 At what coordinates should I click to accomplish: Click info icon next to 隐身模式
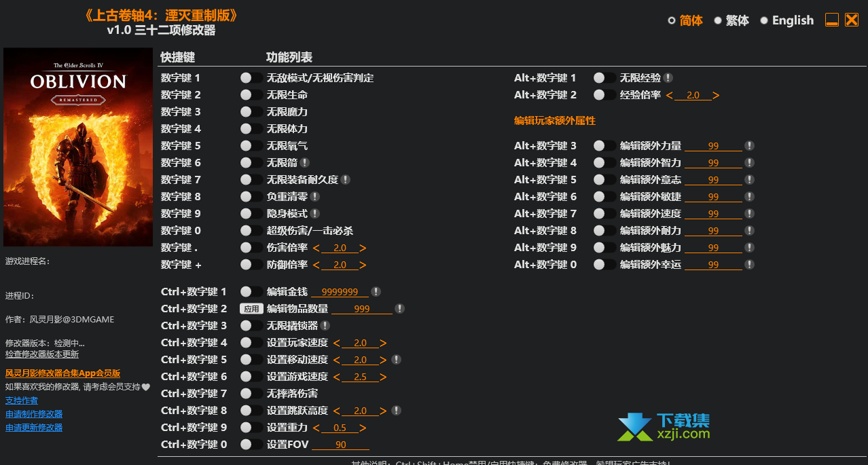[315, 214]
